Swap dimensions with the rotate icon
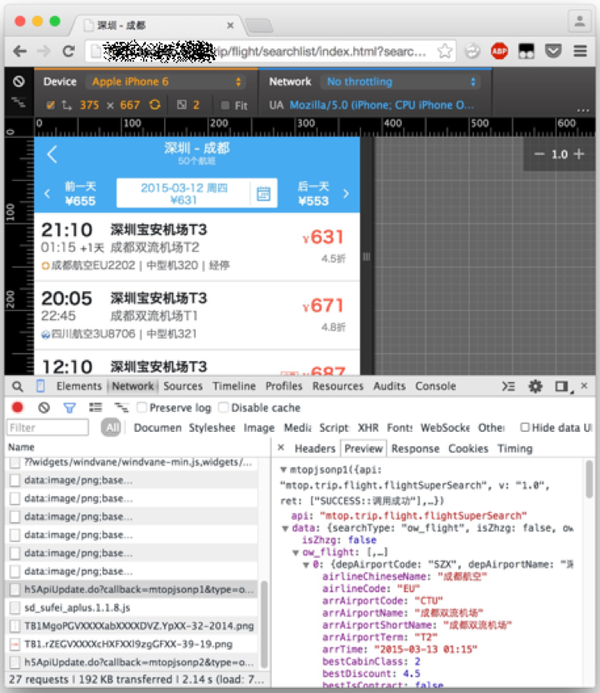Viewport: 600px width, 693px height. tap(155, 105)
